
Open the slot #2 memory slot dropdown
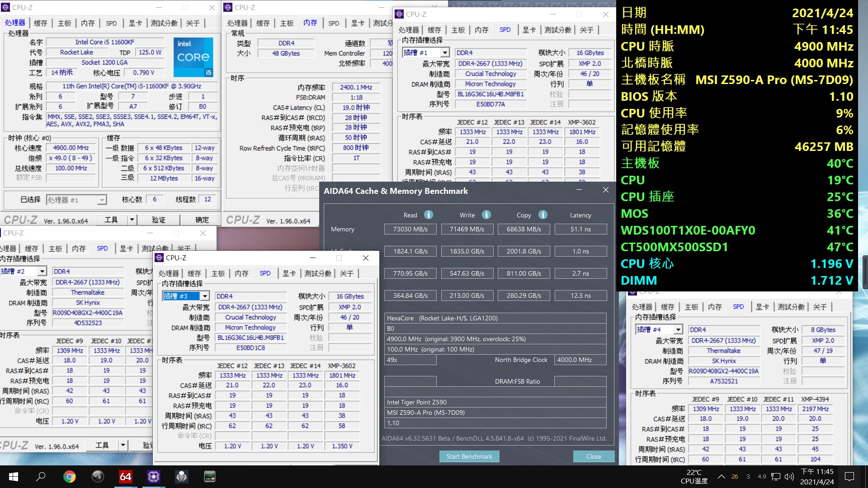(42, 271)
